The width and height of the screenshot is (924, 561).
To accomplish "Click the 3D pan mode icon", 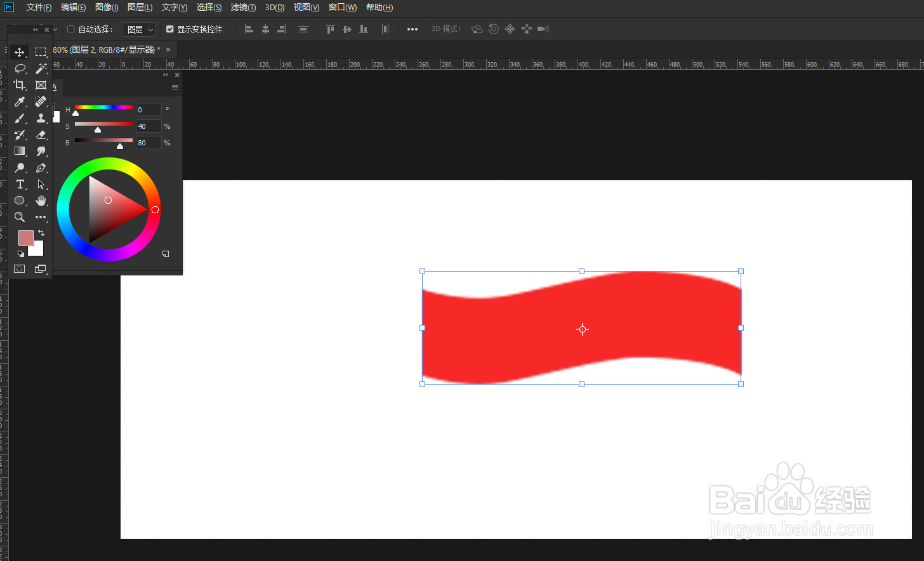I will click(510, 29).
